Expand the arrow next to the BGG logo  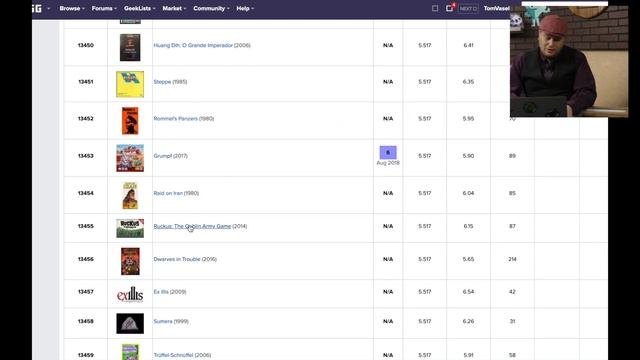pos(49,9)
